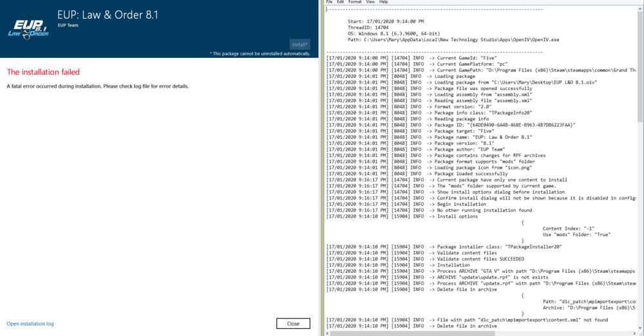Open the Format menu in Notepad
Image resolution: width=644 pixels, height=336 pixels.
click(x=355, y=2)
